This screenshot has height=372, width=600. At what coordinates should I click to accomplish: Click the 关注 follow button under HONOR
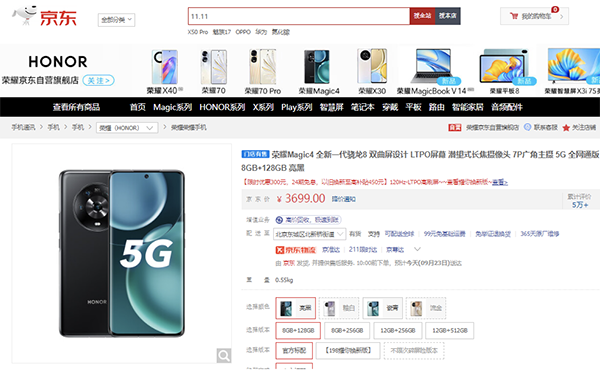(98, 80)
